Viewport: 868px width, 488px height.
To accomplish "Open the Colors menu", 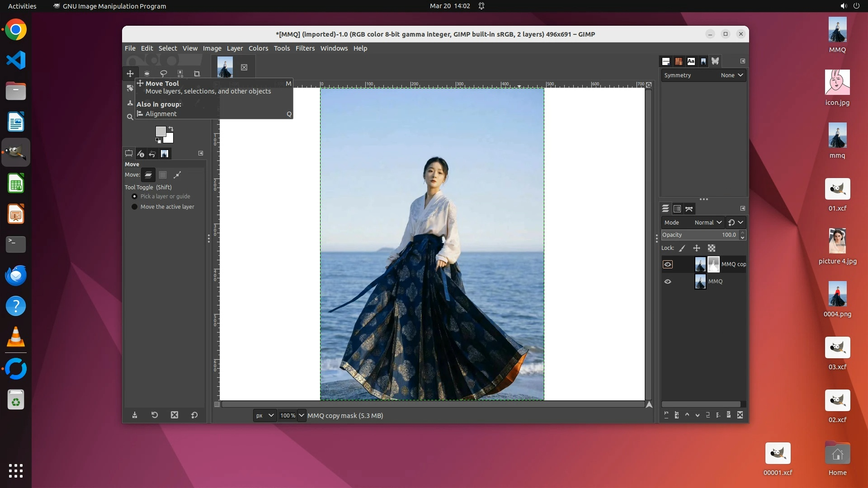I will (258, 48).
